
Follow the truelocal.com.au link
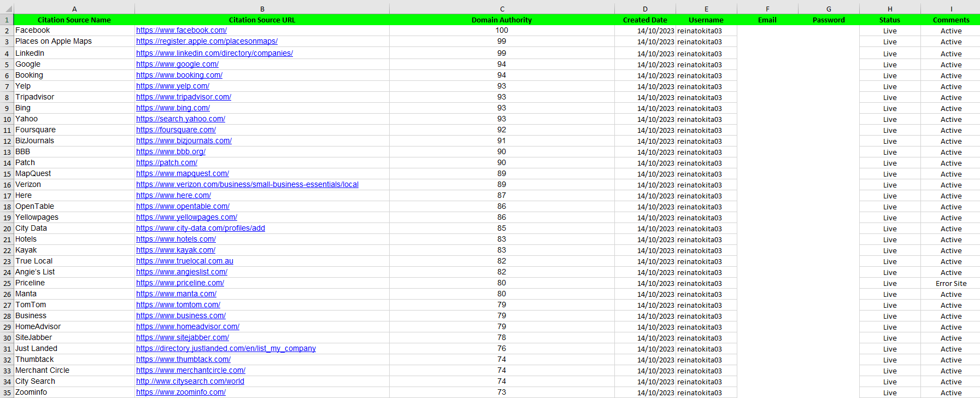(x=185, y=261)
